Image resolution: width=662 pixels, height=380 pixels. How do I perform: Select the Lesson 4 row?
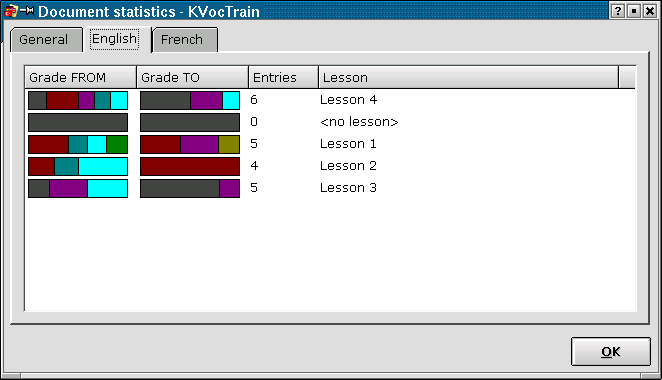[x=330, y=100]
